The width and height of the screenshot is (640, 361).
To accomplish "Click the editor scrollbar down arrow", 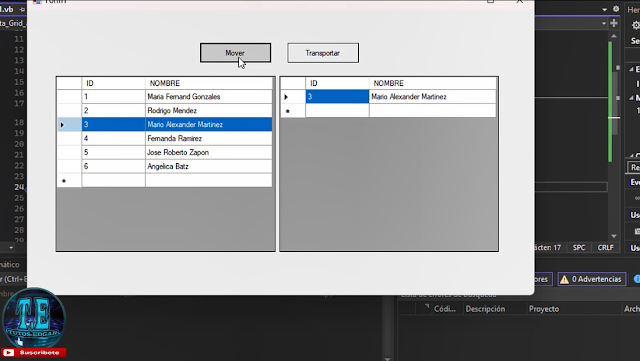I will pyautogui.click(x=614, y=236).
